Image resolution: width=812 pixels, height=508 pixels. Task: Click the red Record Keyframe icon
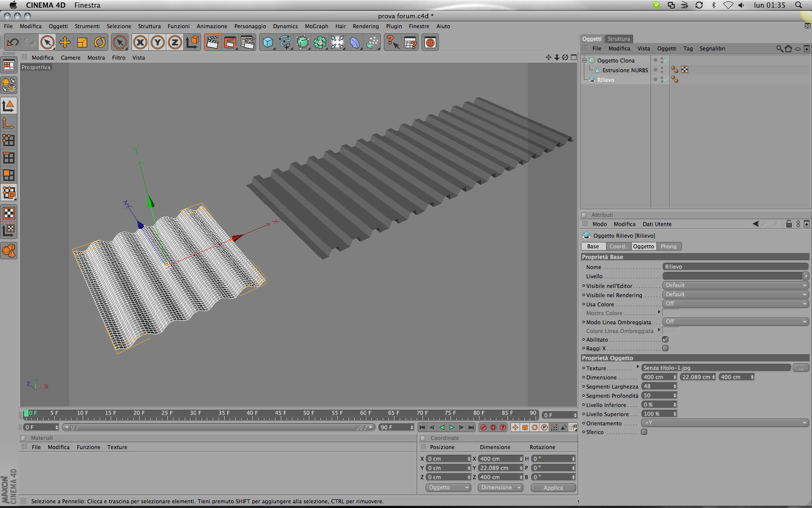pyautogui.click(x=483, y=427)
